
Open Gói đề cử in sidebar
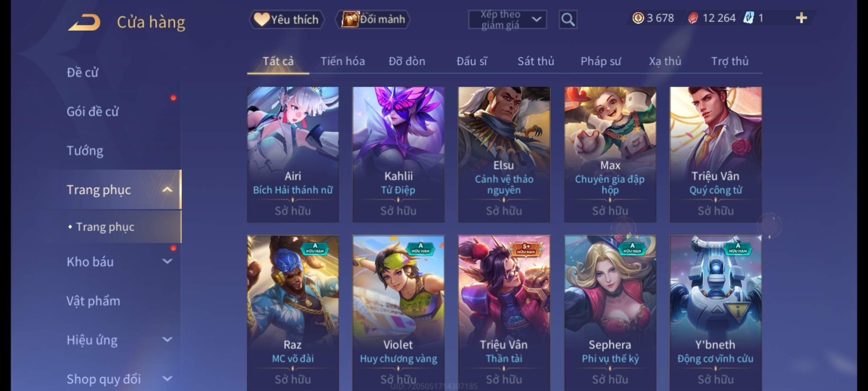[x=93, y=111]
